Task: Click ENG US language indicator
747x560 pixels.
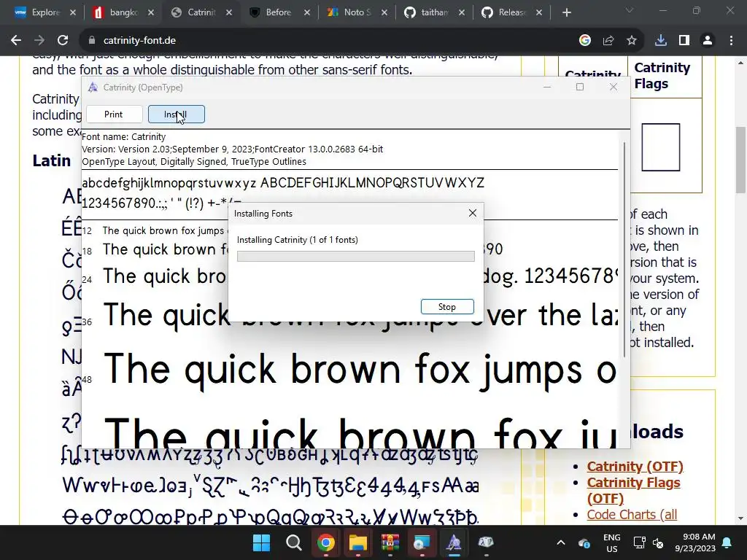Action: pyautogui.click(x=612, y=542)
